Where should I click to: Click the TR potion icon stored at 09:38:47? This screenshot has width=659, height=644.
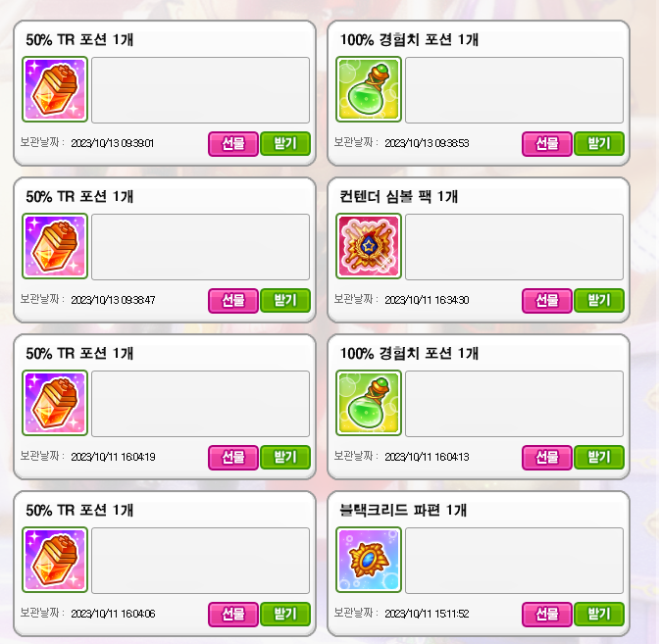(x=55, y=246)
